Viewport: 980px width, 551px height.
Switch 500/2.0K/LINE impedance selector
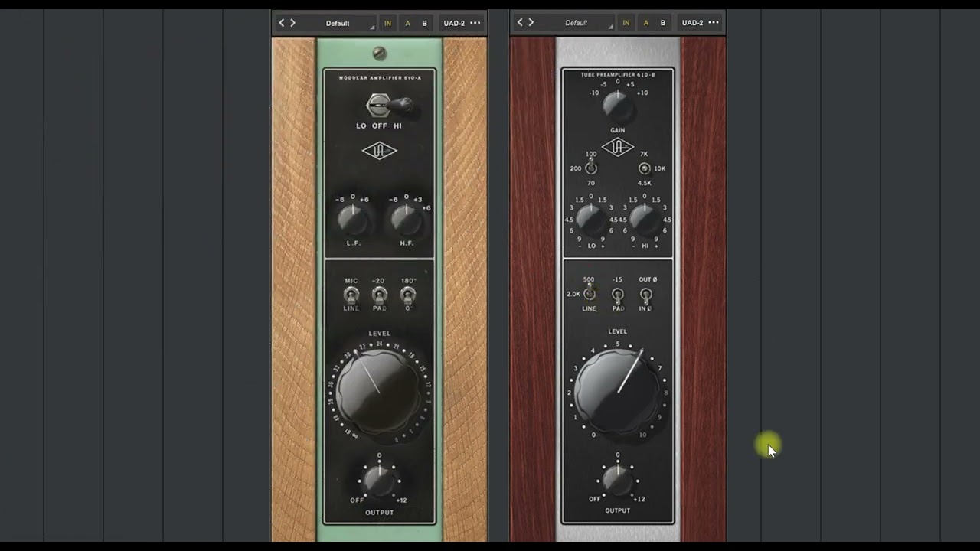point(589,293)
